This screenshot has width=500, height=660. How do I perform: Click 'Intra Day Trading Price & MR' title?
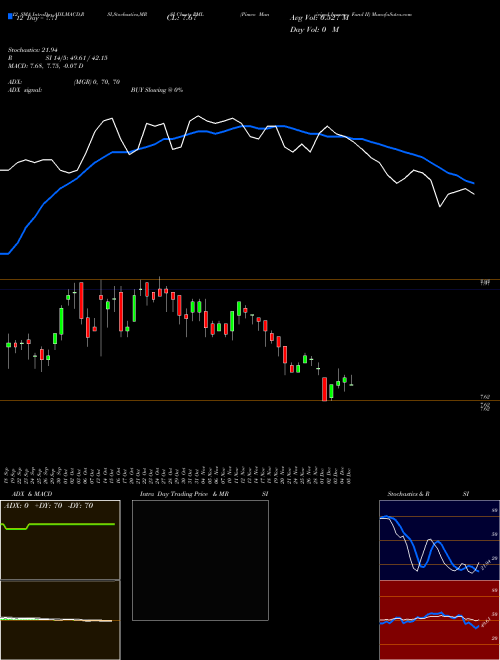184,494
